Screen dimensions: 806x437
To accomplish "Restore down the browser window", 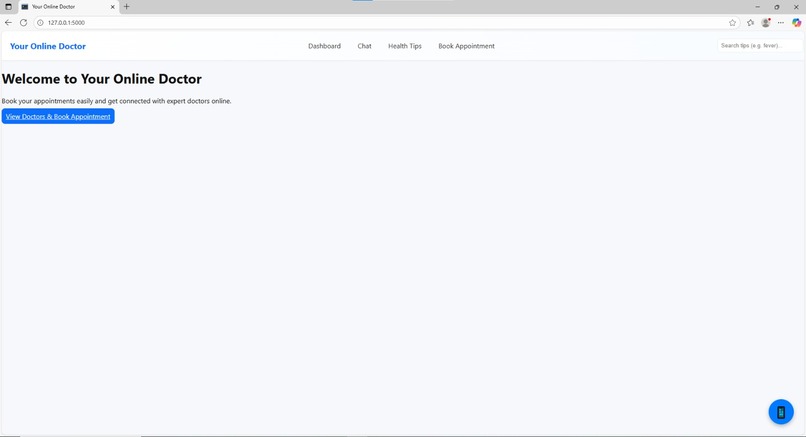I will (x=777, y=7).
